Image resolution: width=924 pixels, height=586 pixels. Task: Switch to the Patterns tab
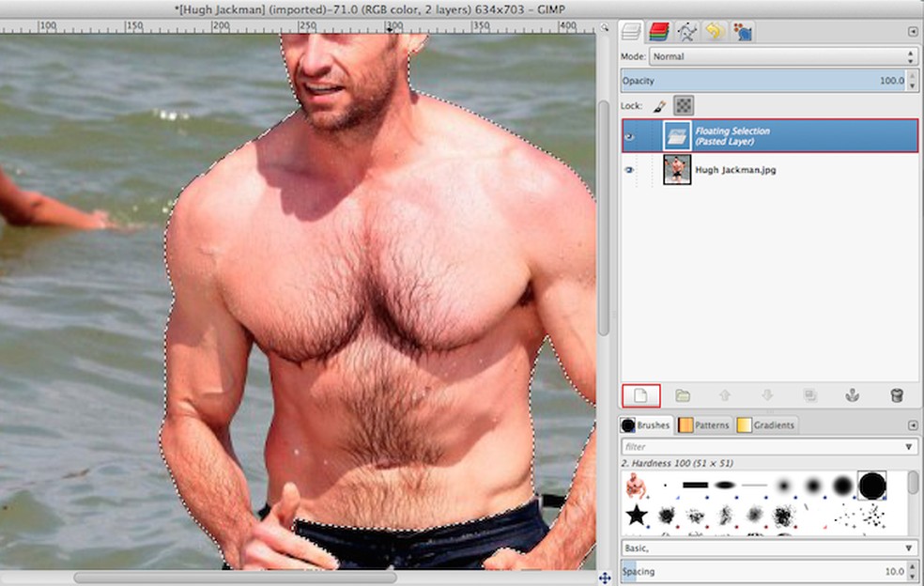[704, 425]
